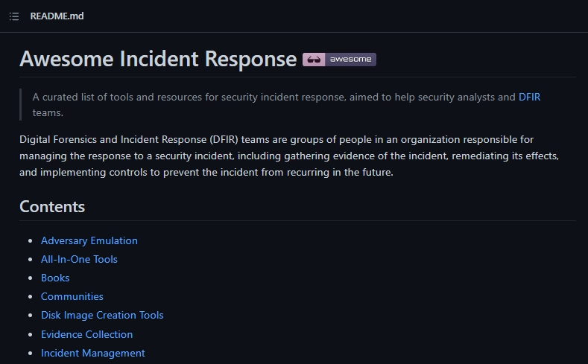This screenshot has height=364, width=588.
Task: Go to the Books section link
Action: point(55,278)
